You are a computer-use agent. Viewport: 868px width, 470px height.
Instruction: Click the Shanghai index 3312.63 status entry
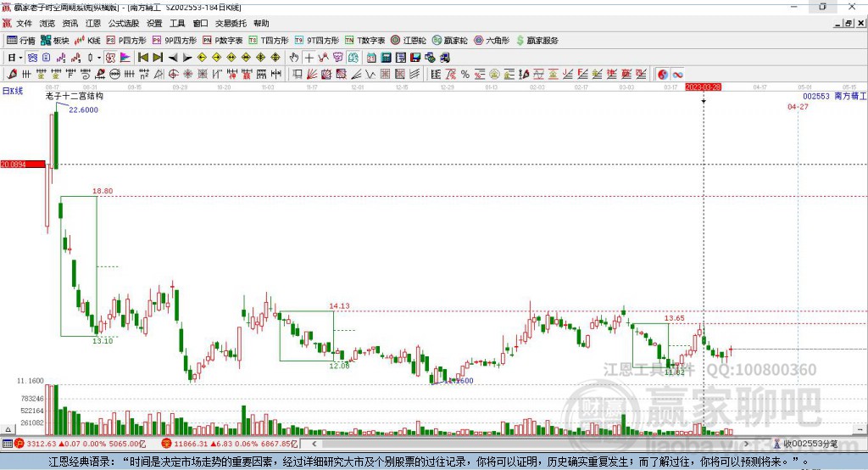click(x=81, y=444)
